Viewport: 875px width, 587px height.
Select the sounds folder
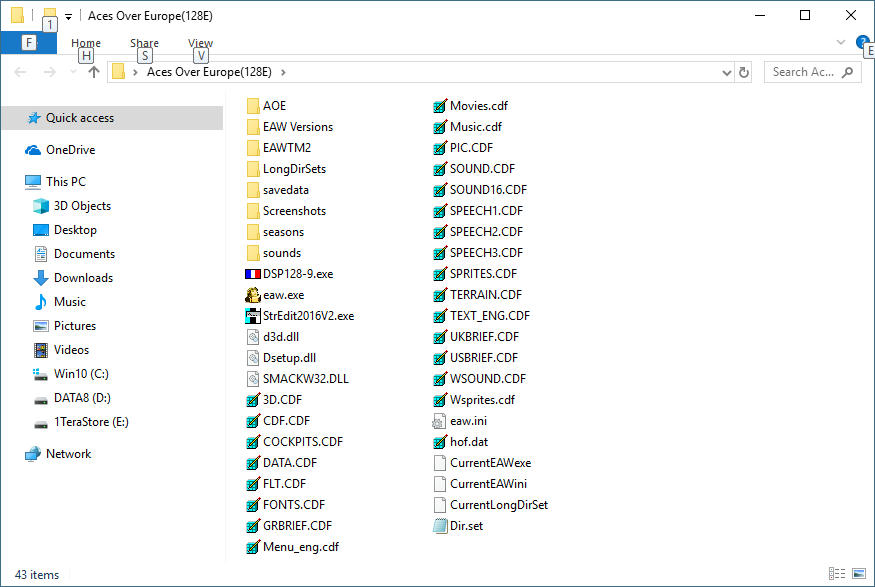[x=273, y=253]
